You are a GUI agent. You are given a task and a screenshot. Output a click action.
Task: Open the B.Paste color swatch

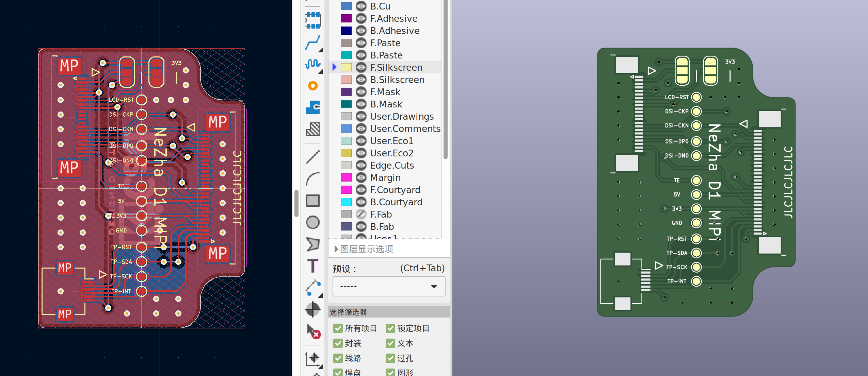tap(346, 55)
